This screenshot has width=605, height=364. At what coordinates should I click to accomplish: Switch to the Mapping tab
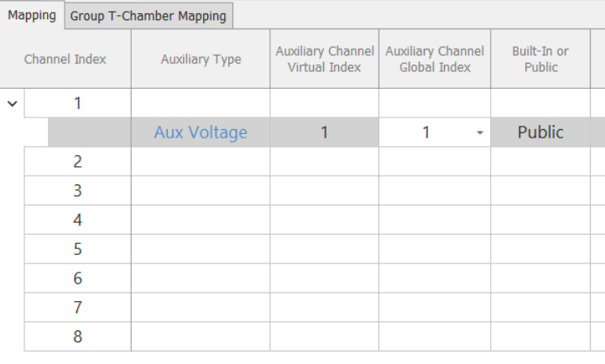(x=31, y=15)
